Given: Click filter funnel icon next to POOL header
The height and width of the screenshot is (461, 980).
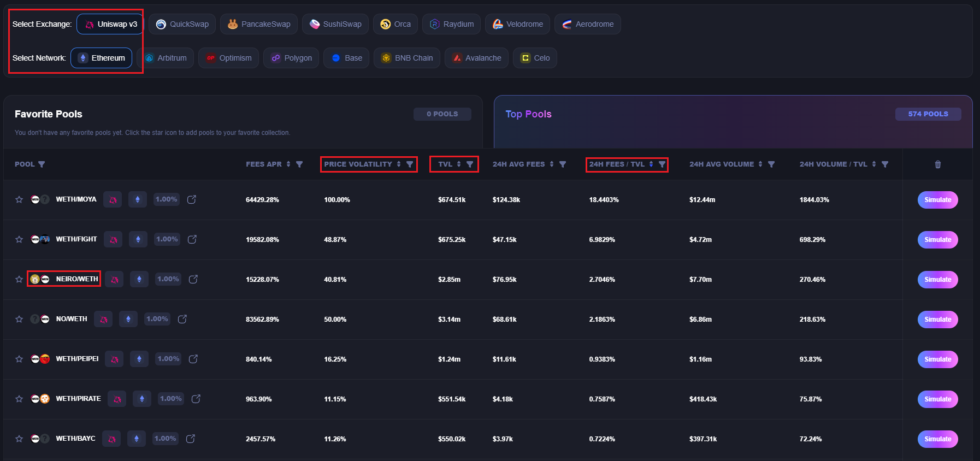Looking at the screenshot, I should click(42, 164).
